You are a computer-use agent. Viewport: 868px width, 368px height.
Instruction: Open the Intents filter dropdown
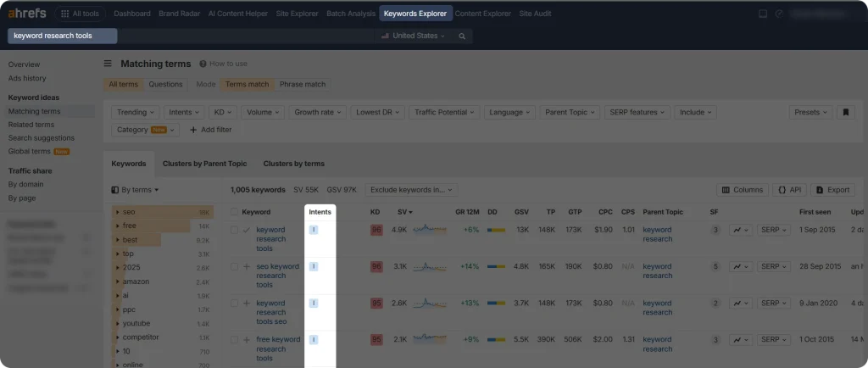point(184,112)
